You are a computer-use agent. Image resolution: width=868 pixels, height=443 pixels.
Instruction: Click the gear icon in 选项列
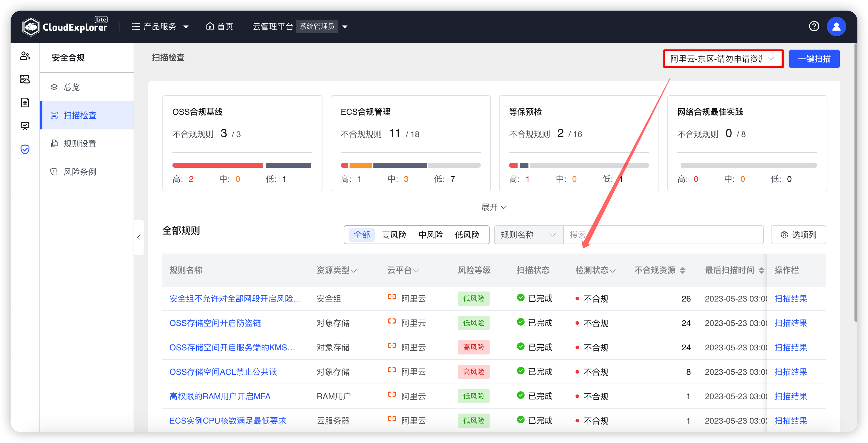coord(784,234)
